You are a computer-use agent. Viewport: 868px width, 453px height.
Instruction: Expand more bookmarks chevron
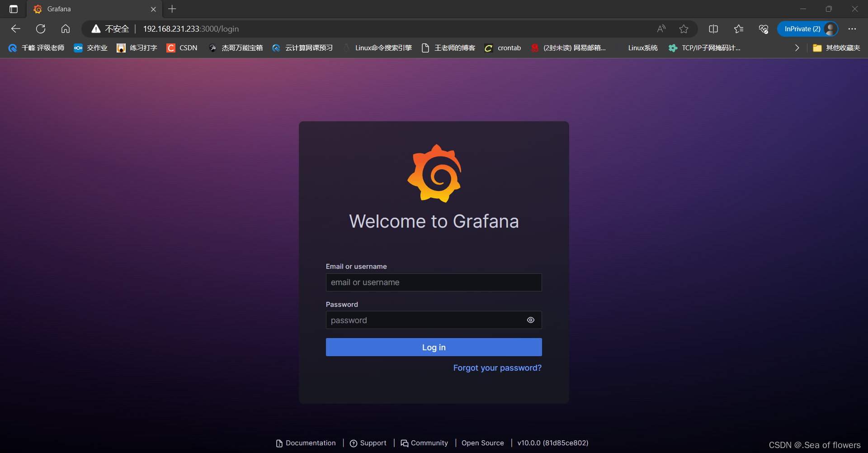(797, 48)
